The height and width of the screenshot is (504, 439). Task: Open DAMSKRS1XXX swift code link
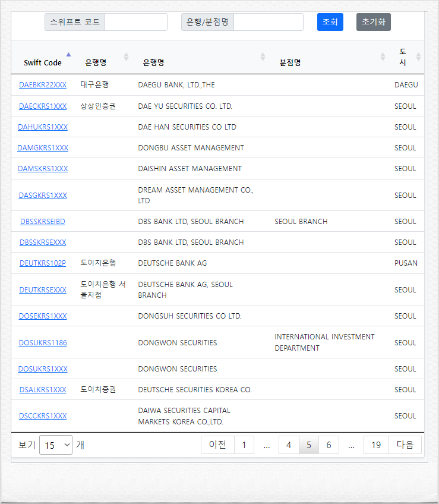43,168
